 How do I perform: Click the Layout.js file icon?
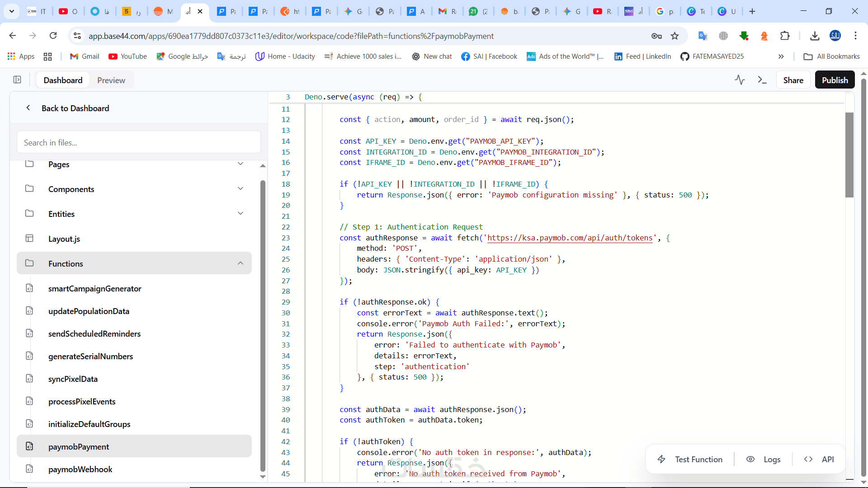(29, 239)
